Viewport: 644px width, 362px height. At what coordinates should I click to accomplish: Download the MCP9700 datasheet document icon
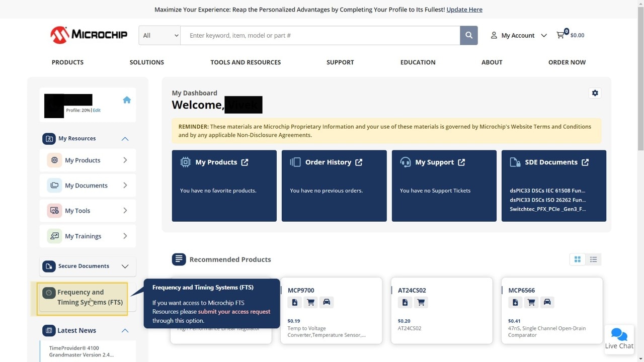[x=294, y=302]
